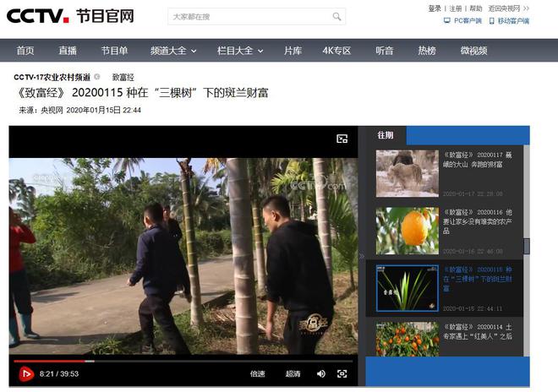The height and width of the screenshot is (392, 558).
Task: Click the timestamp 2020-01-15 22:44:11
Action: pyautogui.click(x=473, y=308)
